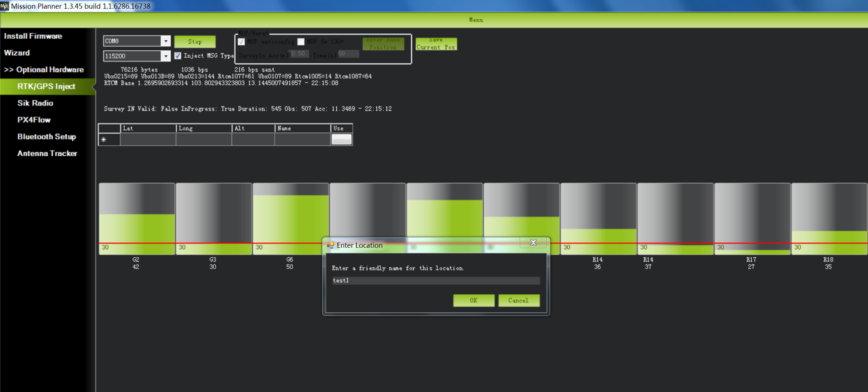This screenshot has width=868, height=392.
Task: Open the Antenna Tracker page
Action: [47, 153]
